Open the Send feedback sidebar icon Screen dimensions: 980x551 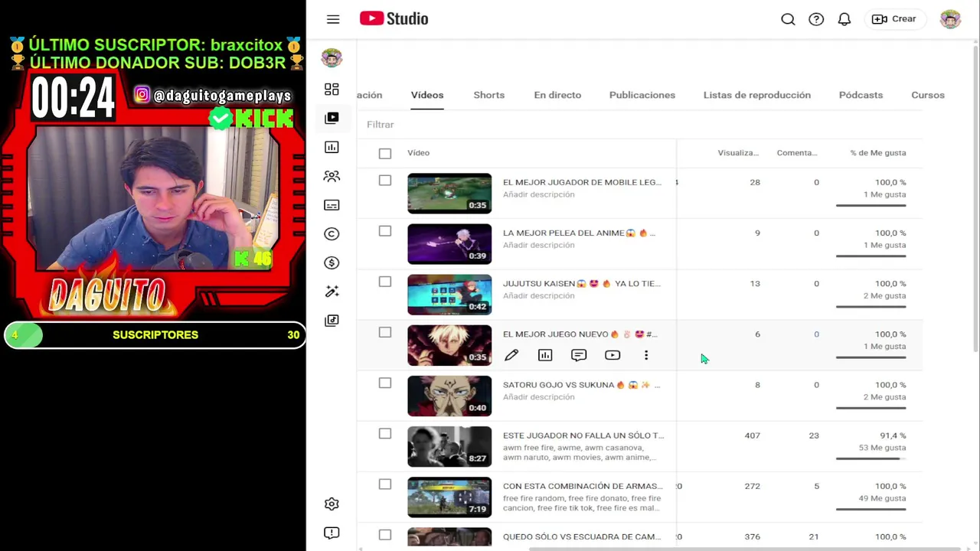click(332, 533)
